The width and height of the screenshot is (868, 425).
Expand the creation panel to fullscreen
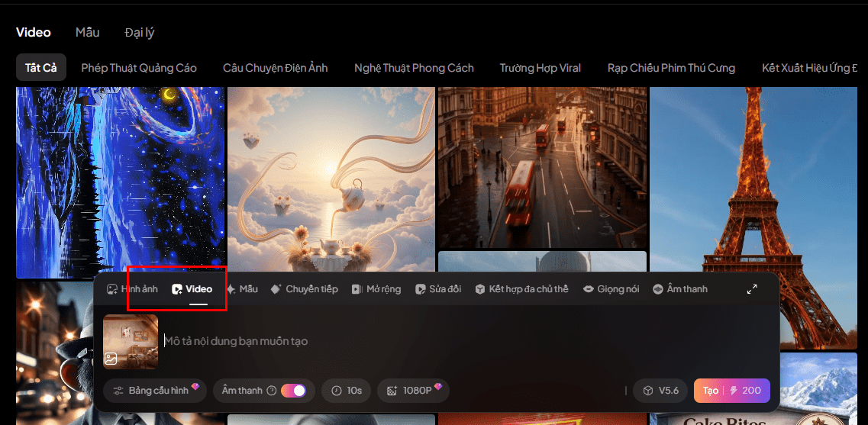(x=752, y=289)
